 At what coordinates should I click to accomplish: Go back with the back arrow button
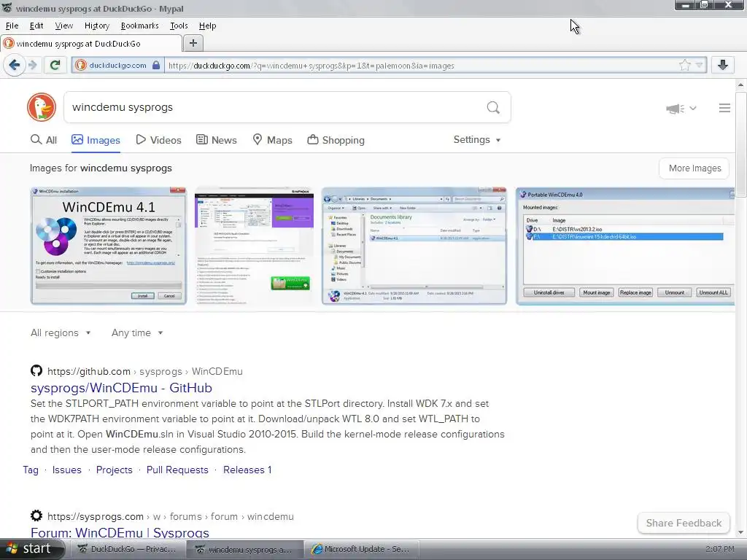point(15,65)
